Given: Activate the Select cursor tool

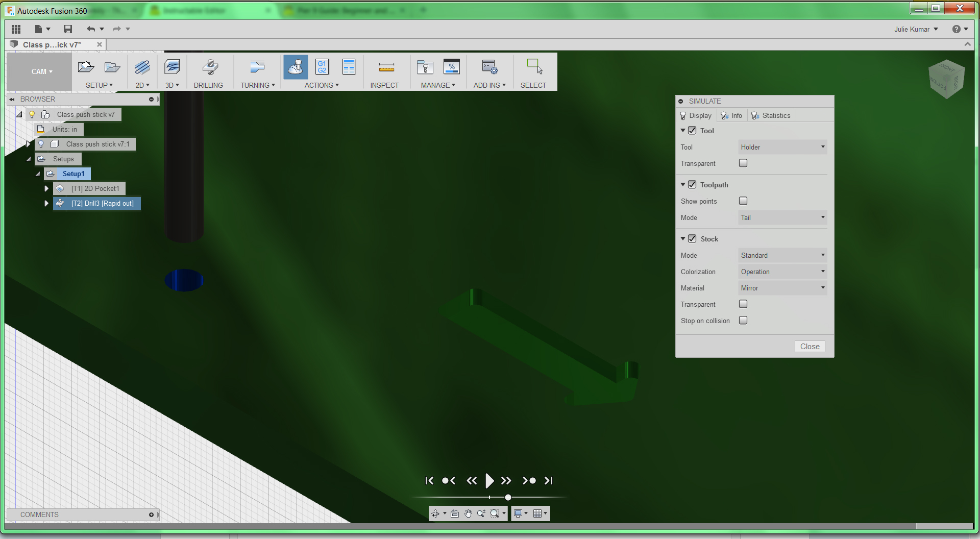Looking at the screenshot, I should click(534, 67).
